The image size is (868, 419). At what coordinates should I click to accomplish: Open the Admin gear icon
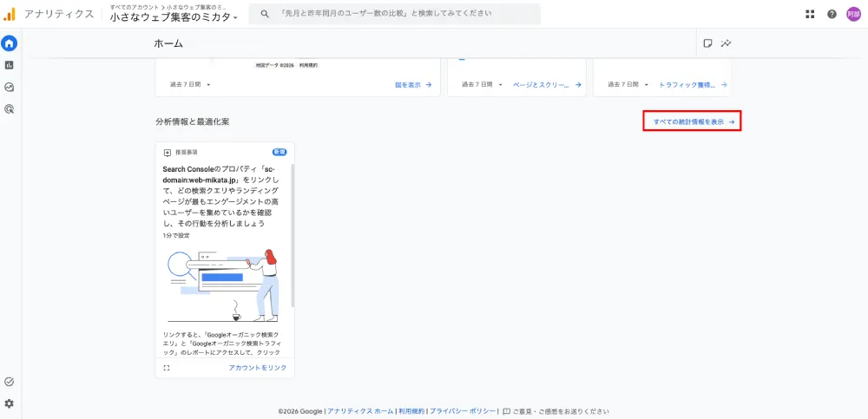pos(9,403)
